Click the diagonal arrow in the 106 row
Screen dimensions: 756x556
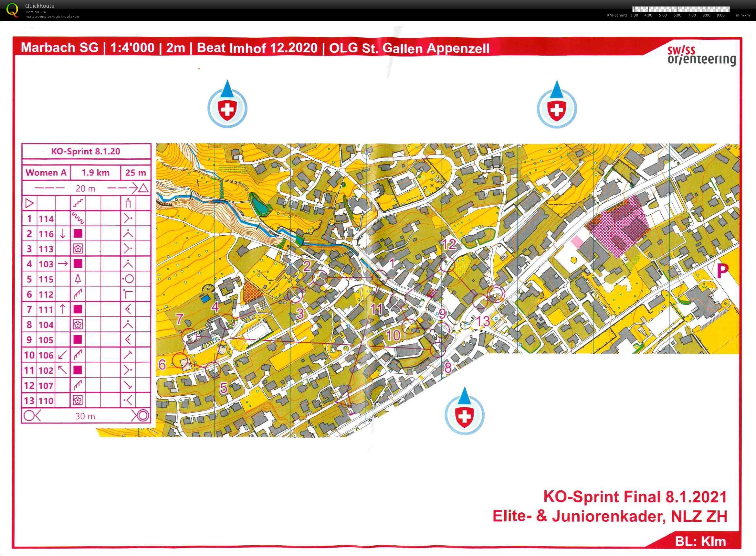tap(63, 355)
